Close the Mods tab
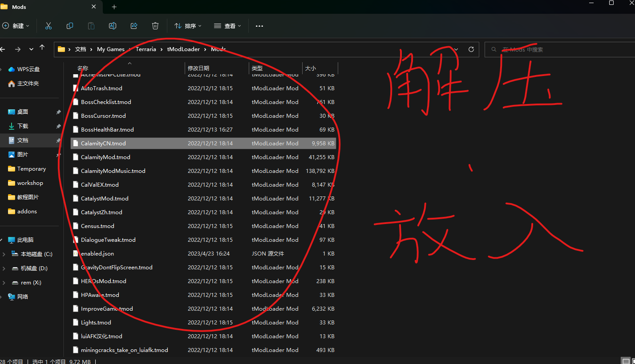Screen dimensions: 635x364 [94, 7]
